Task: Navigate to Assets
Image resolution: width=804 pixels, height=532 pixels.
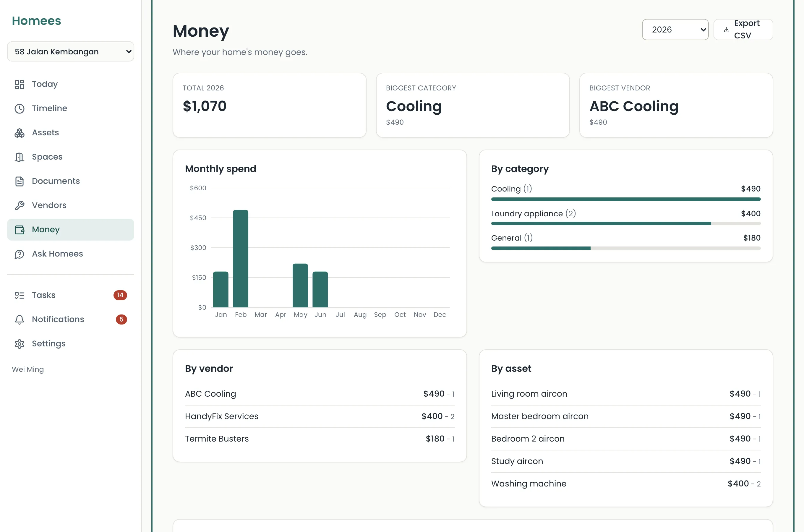Action: click(x=71, y=133)
